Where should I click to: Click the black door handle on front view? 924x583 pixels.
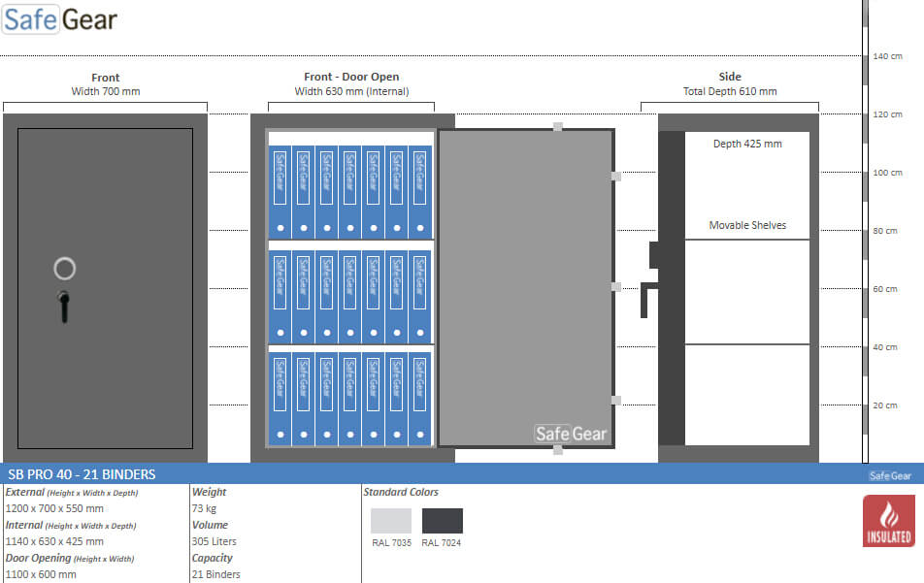coord(64,307)
